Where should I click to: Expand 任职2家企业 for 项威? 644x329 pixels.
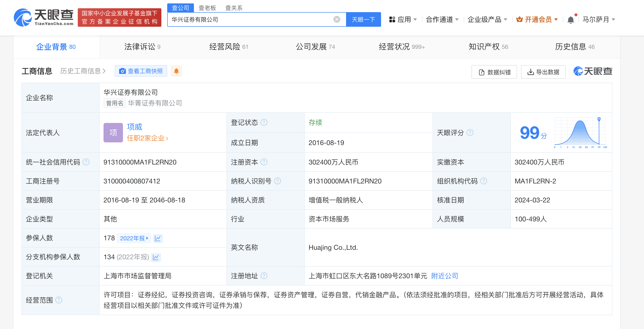click(147, 138)
